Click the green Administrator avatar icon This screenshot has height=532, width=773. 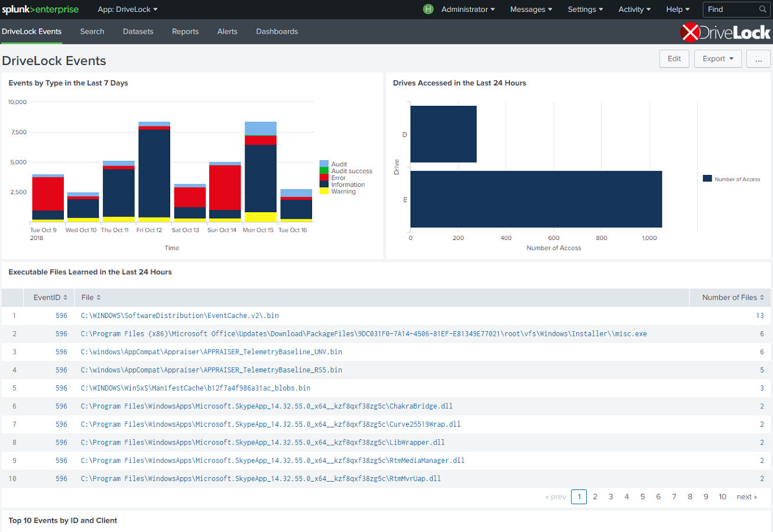(x=428, y=9)
